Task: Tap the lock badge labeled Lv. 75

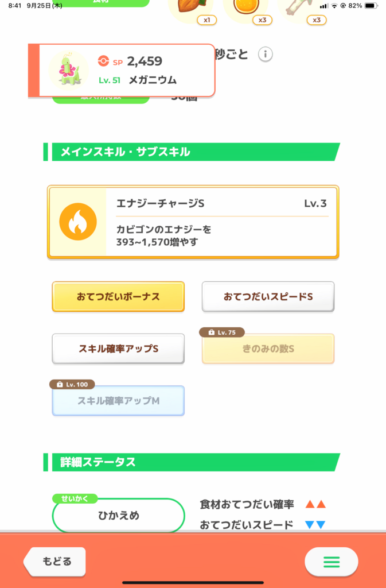Action: click(x=221, y=332)
